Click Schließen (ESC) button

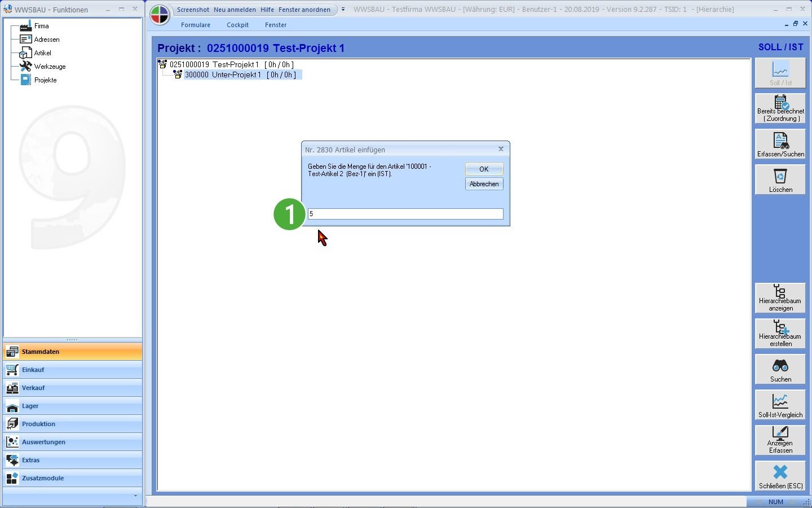pos(780,476)
